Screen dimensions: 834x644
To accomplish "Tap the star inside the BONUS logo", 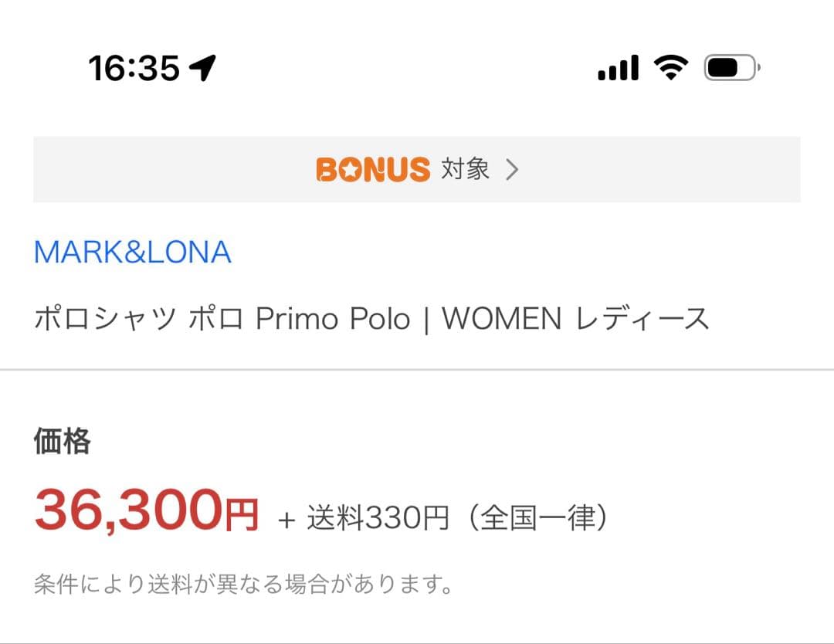I will point(350,170).
